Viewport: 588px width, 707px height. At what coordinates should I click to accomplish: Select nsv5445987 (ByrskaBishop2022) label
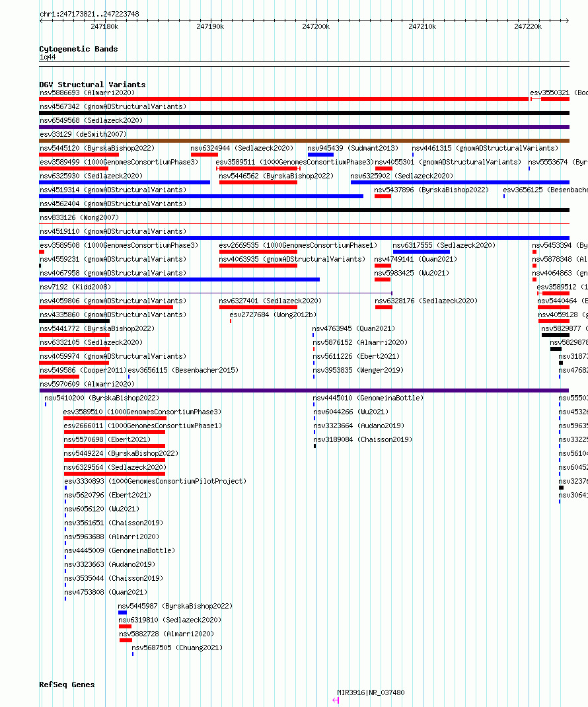(175, 606)
